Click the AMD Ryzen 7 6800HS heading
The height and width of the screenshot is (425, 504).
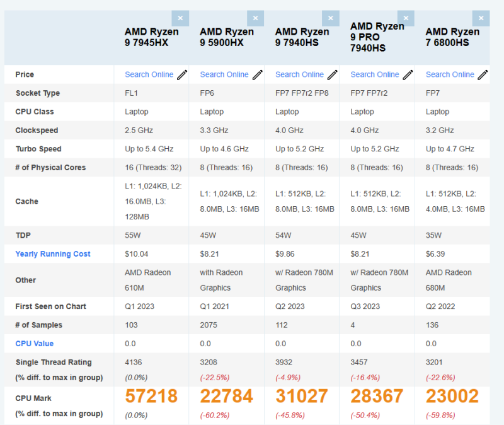[452, 37]
